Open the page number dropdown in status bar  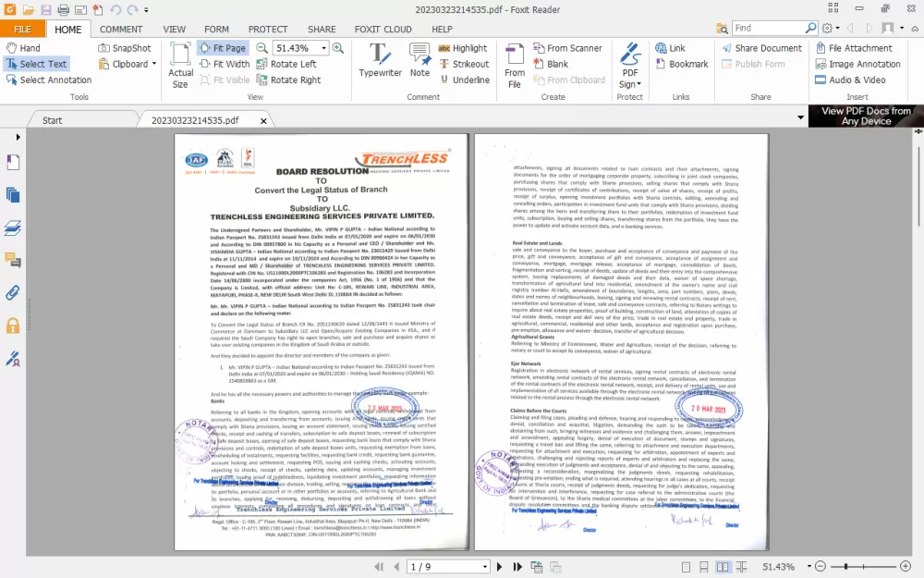(485, 567)
